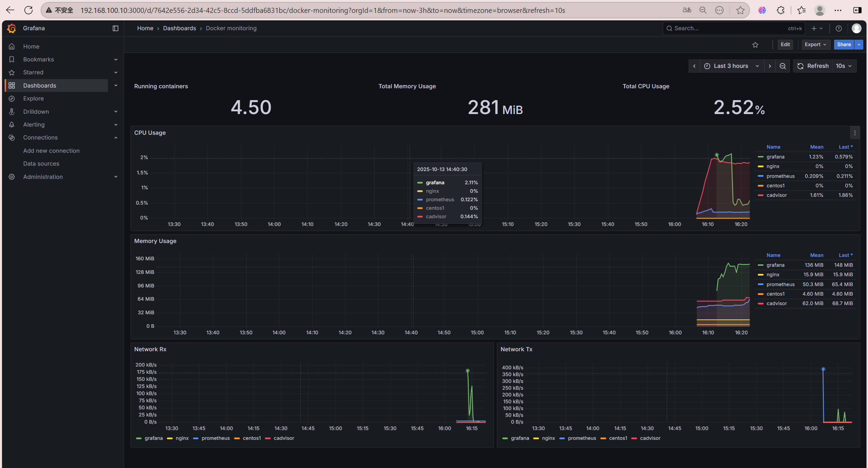Toggle grafana series in Memory Usage legend
This screenshot has width=868, height=468.
click(x=775, y=265)
